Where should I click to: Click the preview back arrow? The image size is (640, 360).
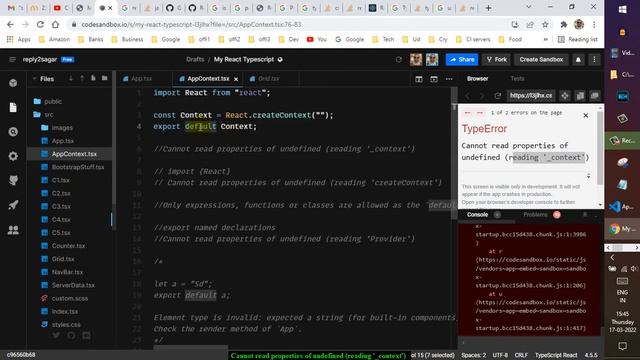pos(468,96)
